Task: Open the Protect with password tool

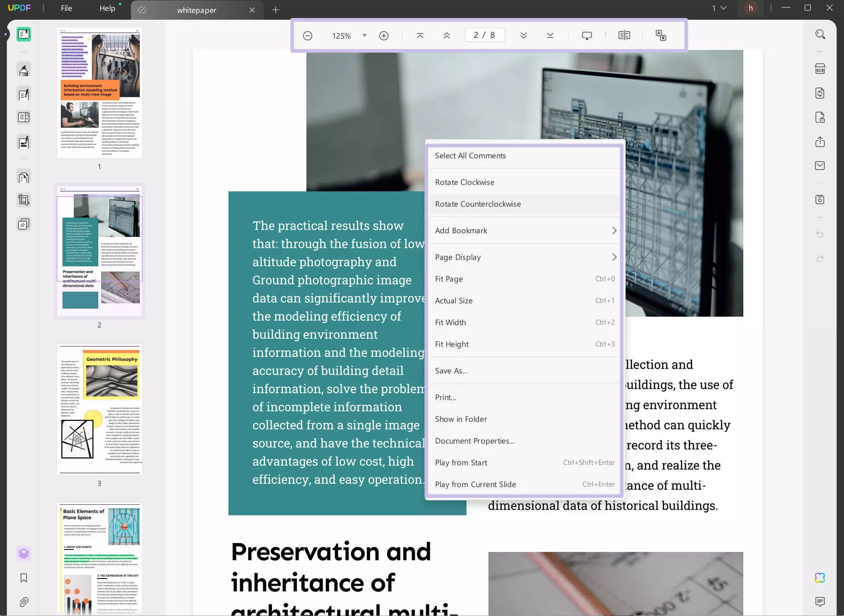Action: [820, 117]
